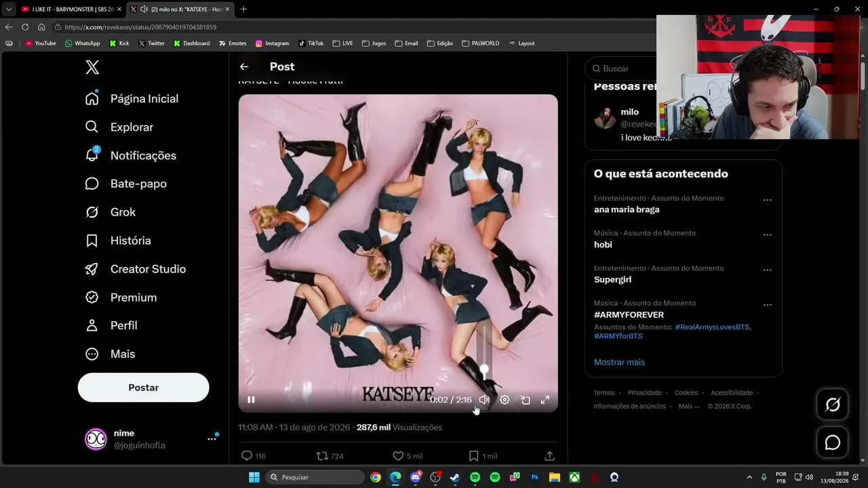This screenshot has width=868, height=488.
Task: Reply to the post with 116 comments
Action: tap(254, 456)
